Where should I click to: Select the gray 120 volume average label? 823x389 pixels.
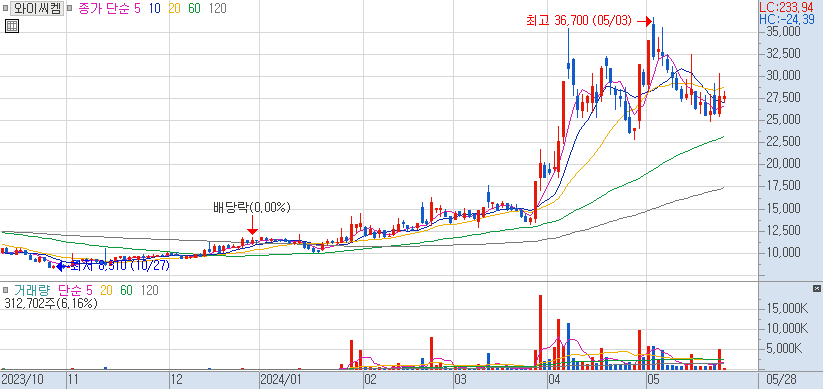click(150, 290)
